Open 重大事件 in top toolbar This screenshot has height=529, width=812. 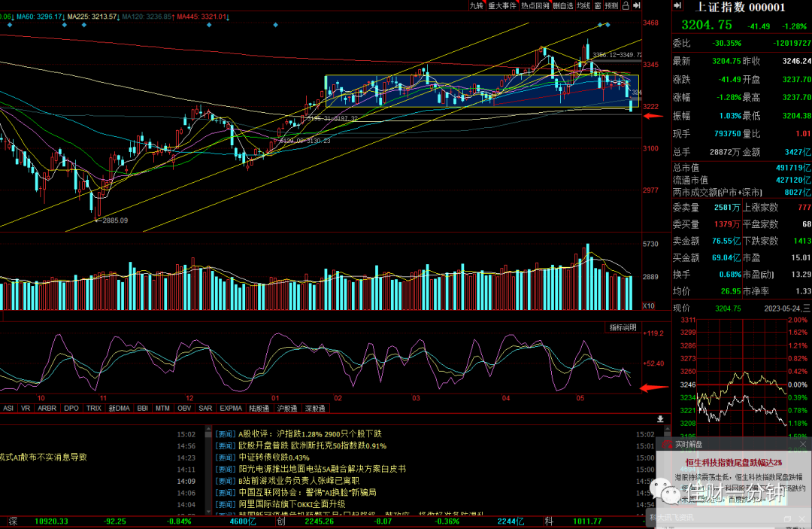click(502, 6)
